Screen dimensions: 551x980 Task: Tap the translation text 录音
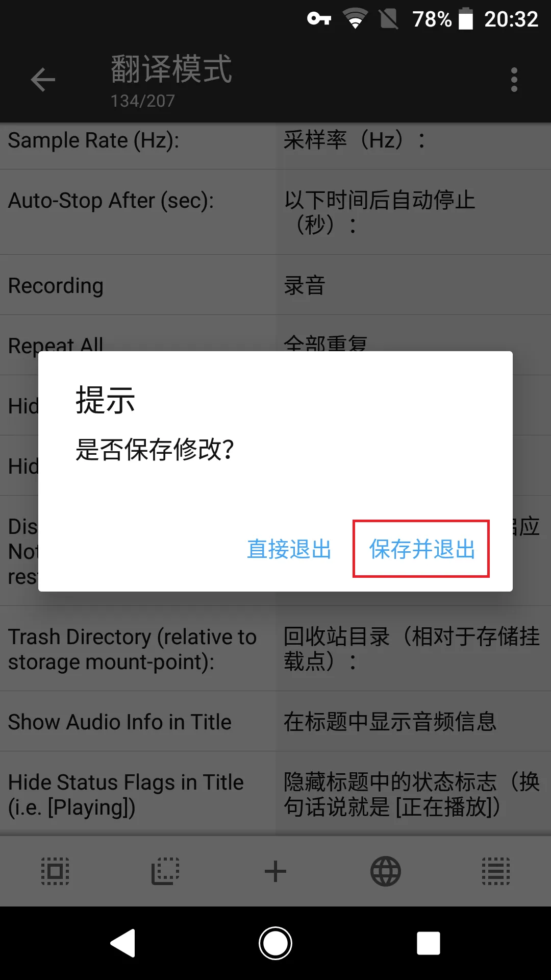[x=305, y=285]
